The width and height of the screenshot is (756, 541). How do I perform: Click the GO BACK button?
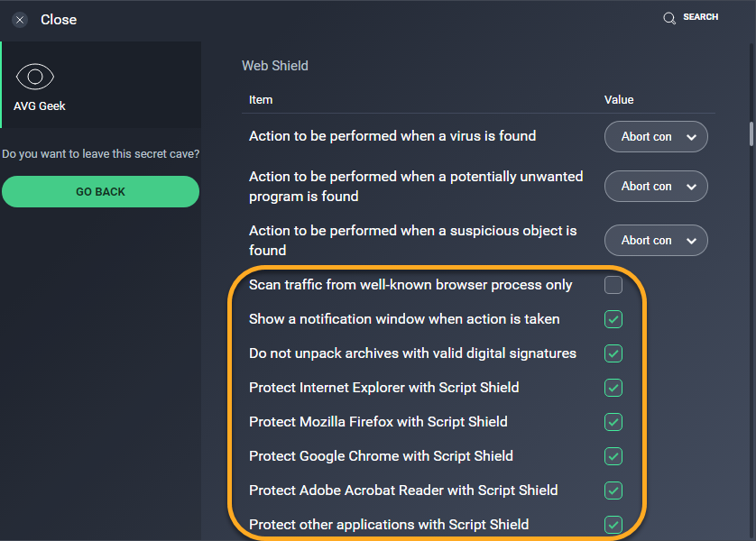coord(100,192)
